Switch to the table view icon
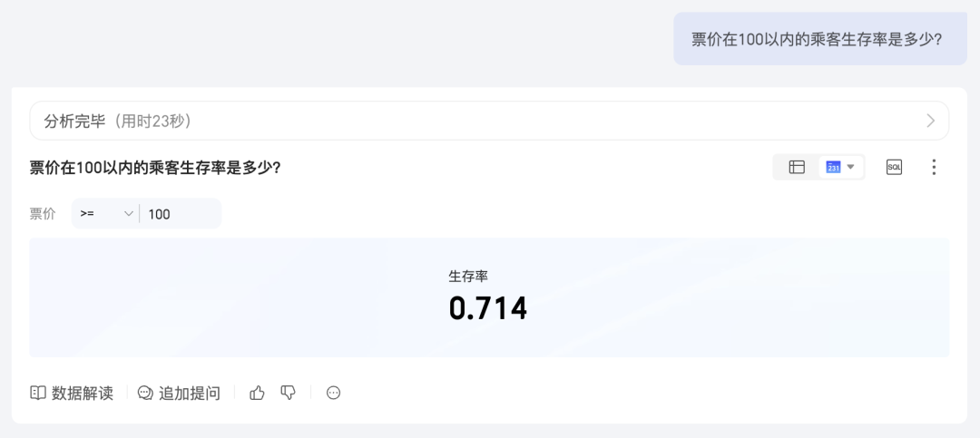The image size is (980, 438). point(797,167)
